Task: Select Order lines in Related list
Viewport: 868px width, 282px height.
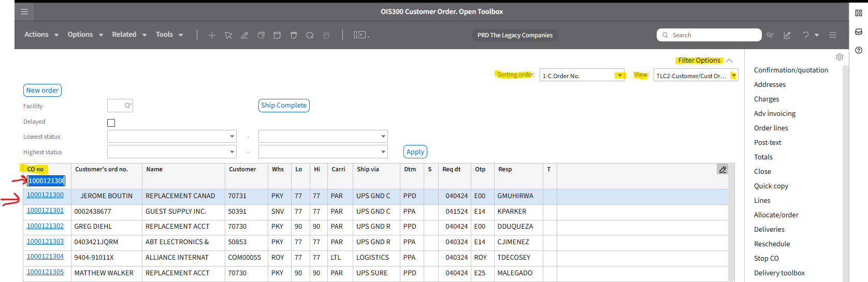Action: (771, 128)
